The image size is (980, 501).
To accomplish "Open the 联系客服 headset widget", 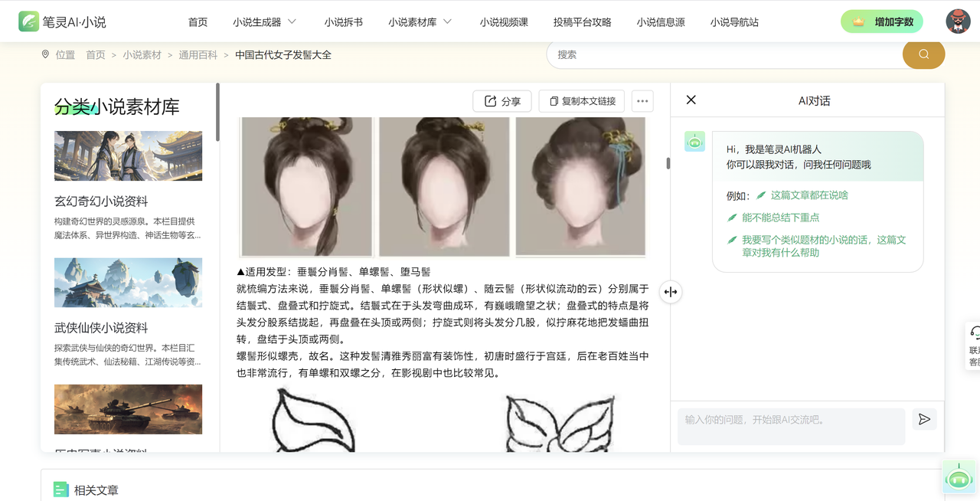I will point(974,346).
